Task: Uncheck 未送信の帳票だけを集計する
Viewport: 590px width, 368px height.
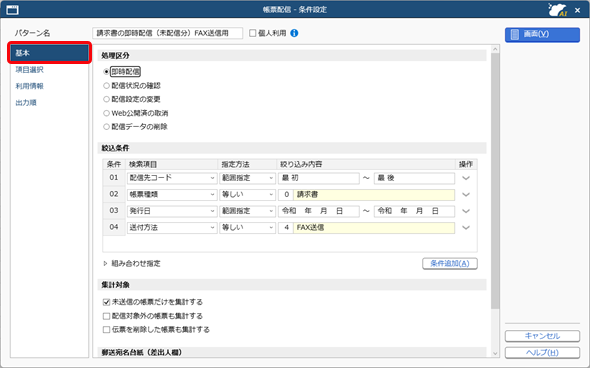Action: coord(106,302)
